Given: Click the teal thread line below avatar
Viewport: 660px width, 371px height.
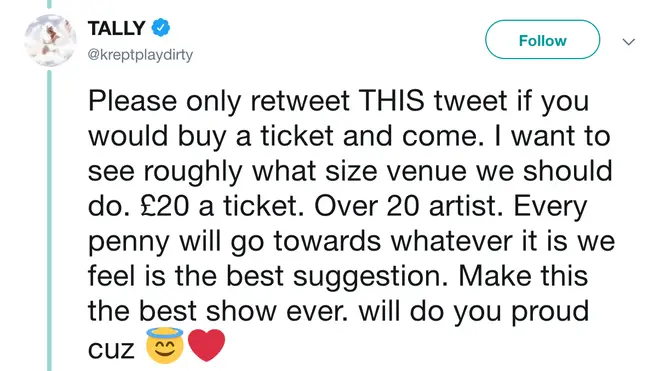Looking at the screenshot, I should [x=49, y=221].
